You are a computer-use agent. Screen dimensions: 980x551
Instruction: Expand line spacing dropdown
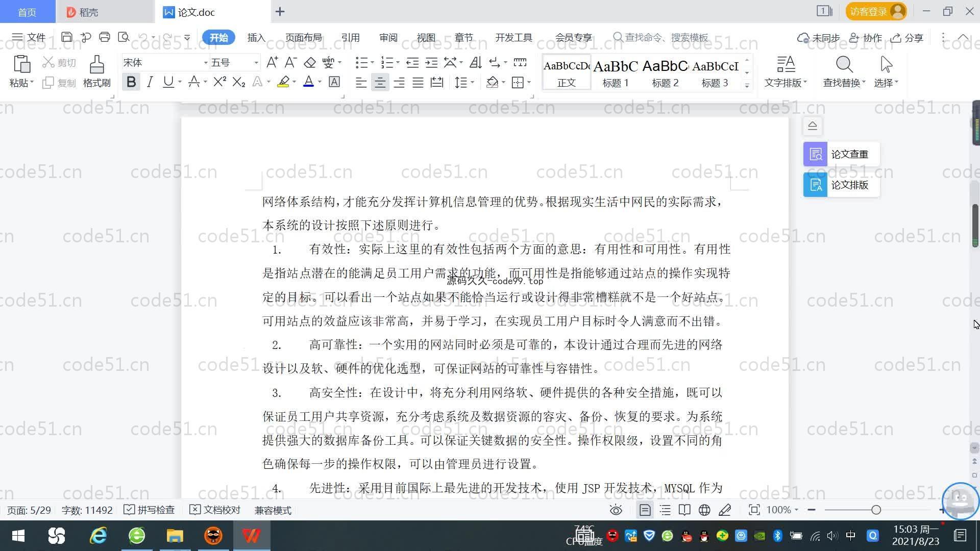[472, 83]
